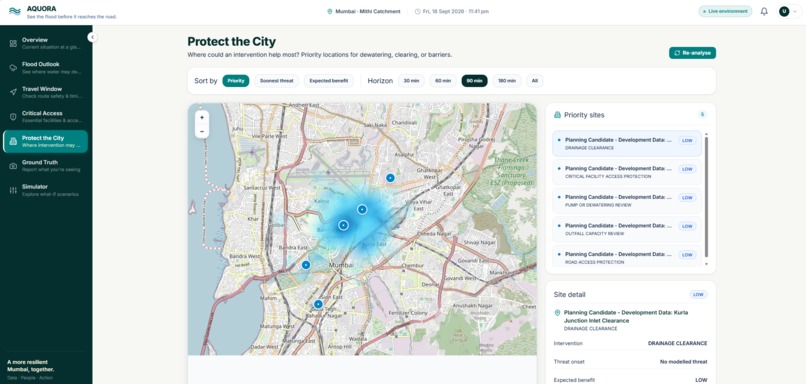Open notifications via the bell icon
806x384 pixels.
(x=764, y=11)
